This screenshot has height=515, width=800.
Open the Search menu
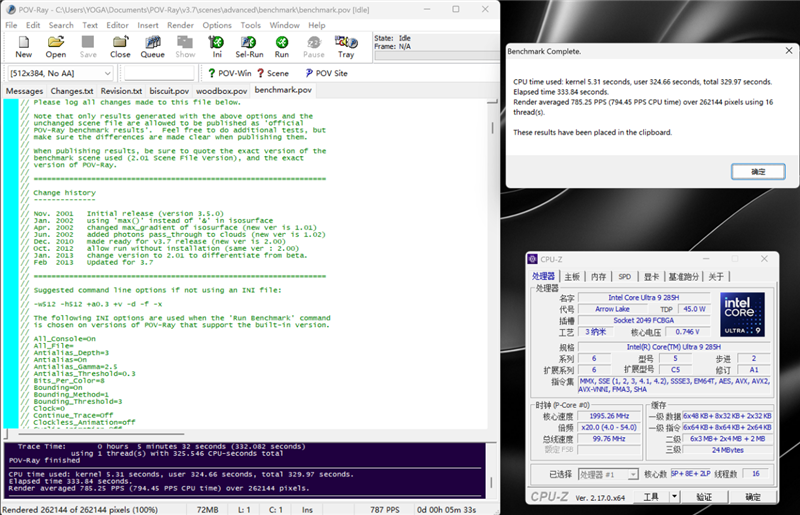pyautogui.click(x=61, y=25)
